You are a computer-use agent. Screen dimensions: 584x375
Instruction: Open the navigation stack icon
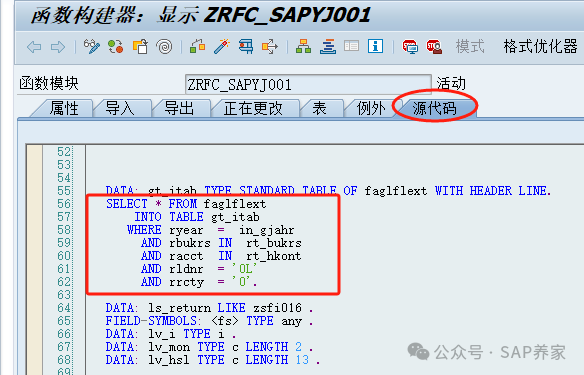coord(328,47)
